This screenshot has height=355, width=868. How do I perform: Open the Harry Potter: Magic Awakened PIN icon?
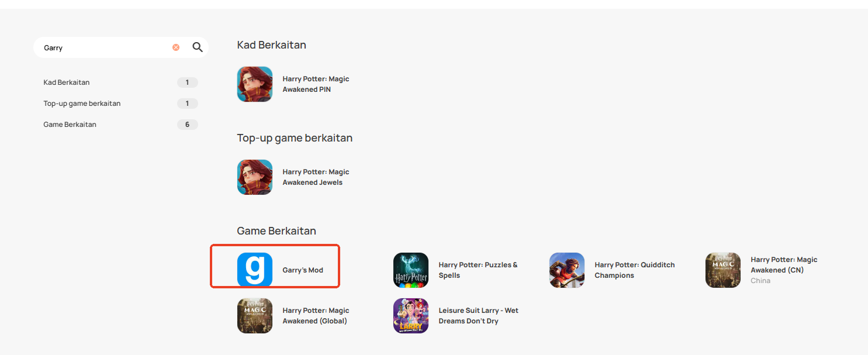click(255, 84)
